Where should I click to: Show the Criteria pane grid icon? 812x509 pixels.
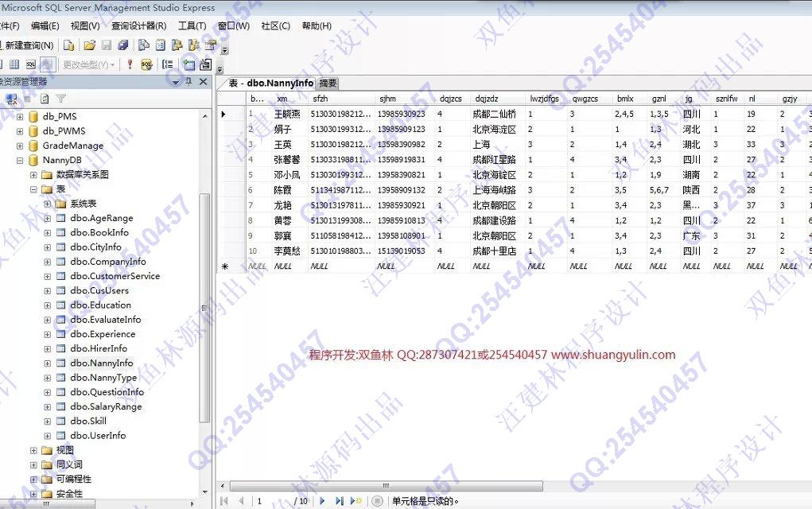[x=14, y=64]
